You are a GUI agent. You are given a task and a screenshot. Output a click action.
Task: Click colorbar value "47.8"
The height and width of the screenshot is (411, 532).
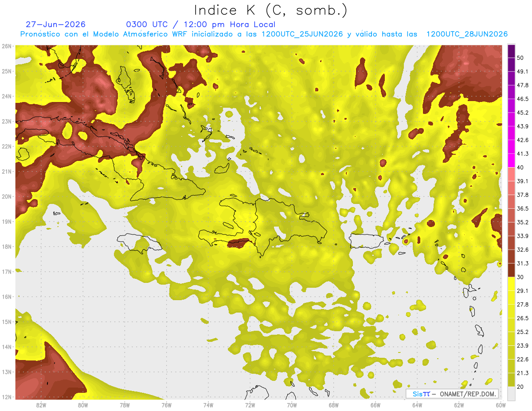523,85
